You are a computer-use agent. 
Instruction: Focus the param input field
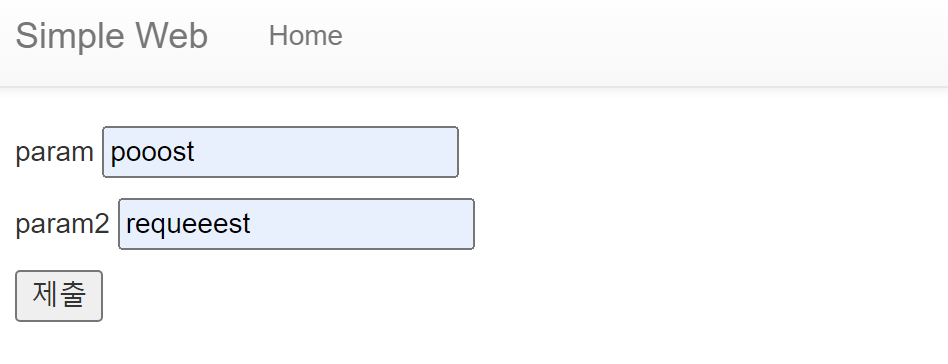click(281, 152)
